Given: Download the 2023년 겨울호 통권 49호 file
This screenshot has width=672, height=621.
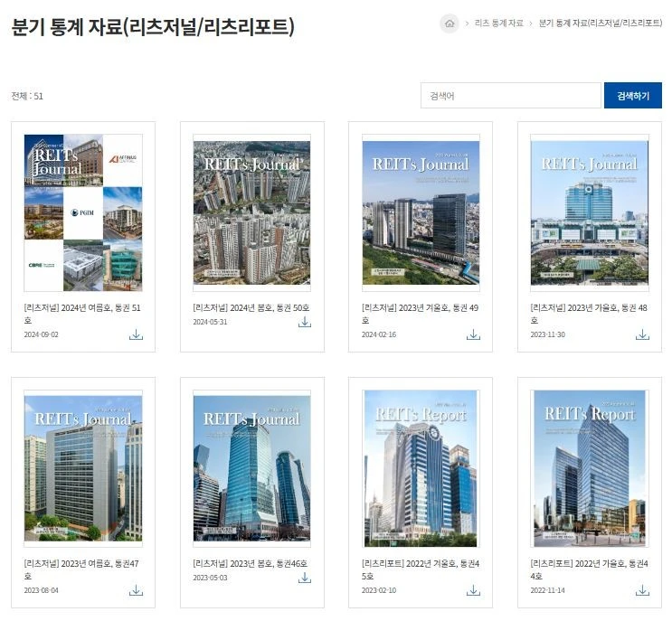Looking at the screenshot, I should tap(473, 334).
